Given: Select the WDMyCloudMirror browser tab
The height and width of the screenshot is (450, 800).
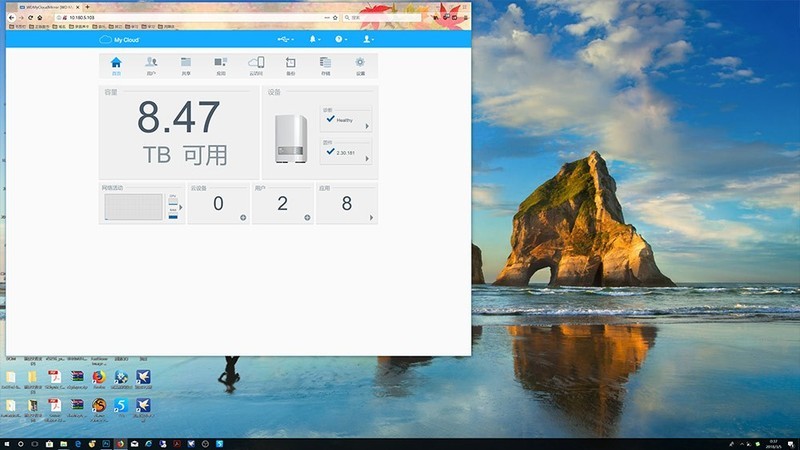Looking at the screenshot, I should [48, 7].
